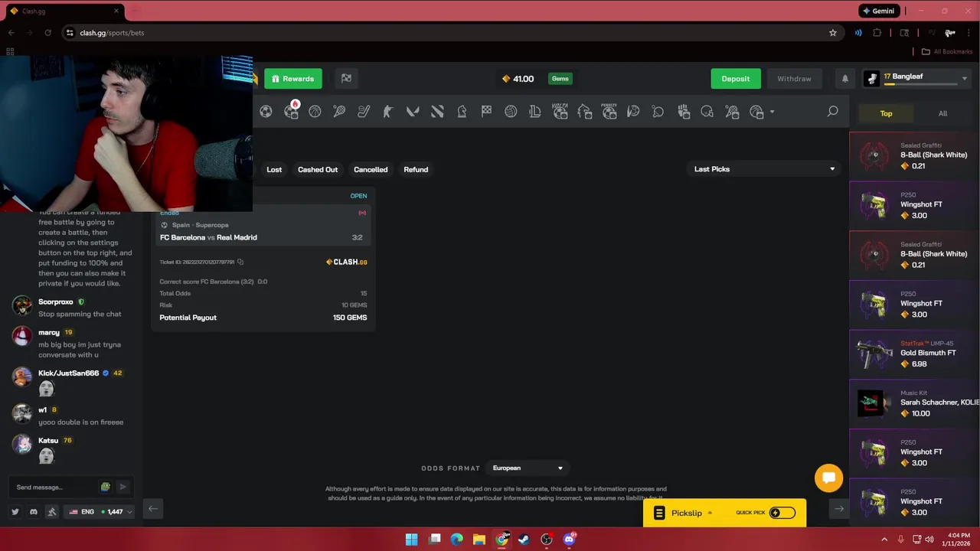Click the Kick/JustSan666 username in chat
Viewport: 980px width, 551px height.
[69, 373]
